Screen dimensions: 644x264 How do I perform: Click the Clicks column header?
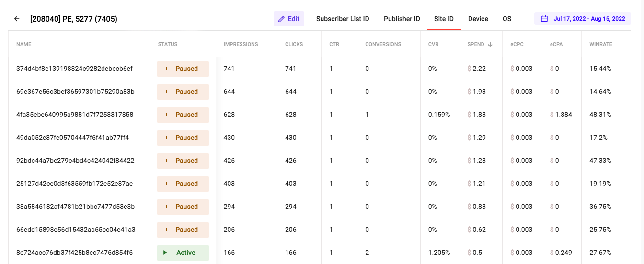(x=294, y=44)
